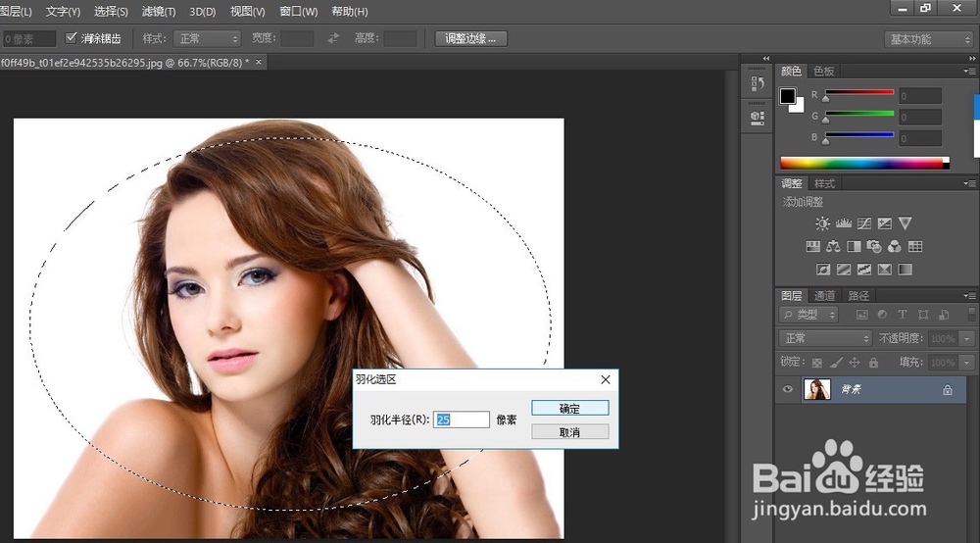Open the 文字(Y) menu
This screenshot has width=980, height=543.
click(x=63, y=12)
